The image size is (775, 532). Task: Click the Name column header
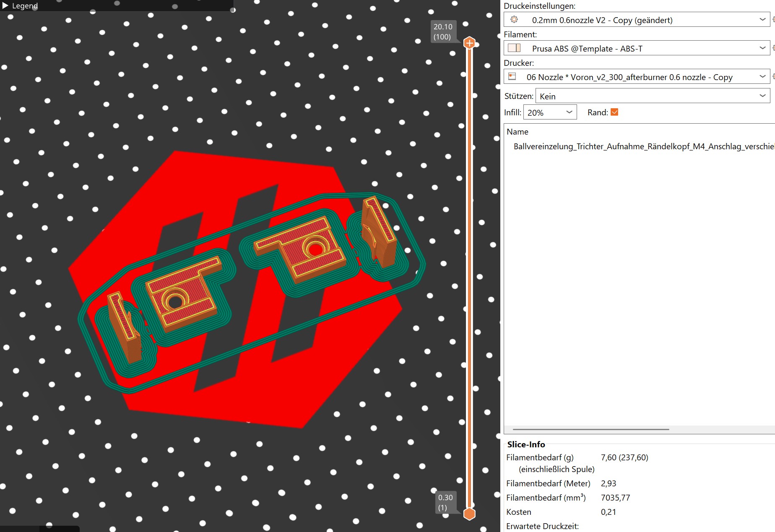coord(518,132)
